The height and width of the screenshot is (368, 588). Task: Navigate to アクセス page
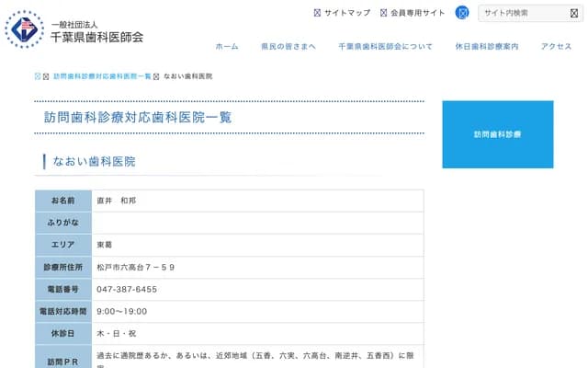coord(556,46)
